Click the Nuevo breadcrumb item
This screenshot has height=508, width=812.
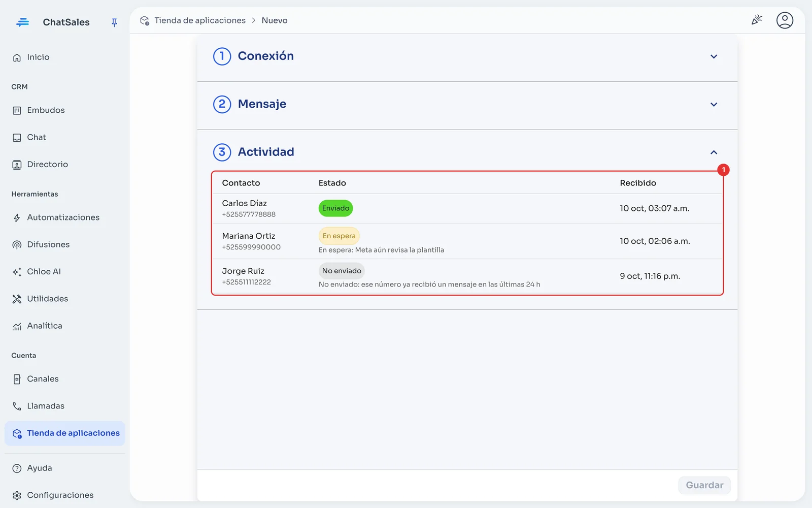click(275, 20)
